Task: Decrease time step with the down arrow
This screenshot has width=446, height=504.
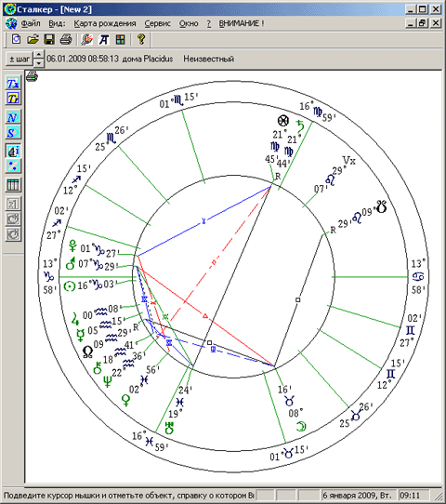Action: coord(39,62)
